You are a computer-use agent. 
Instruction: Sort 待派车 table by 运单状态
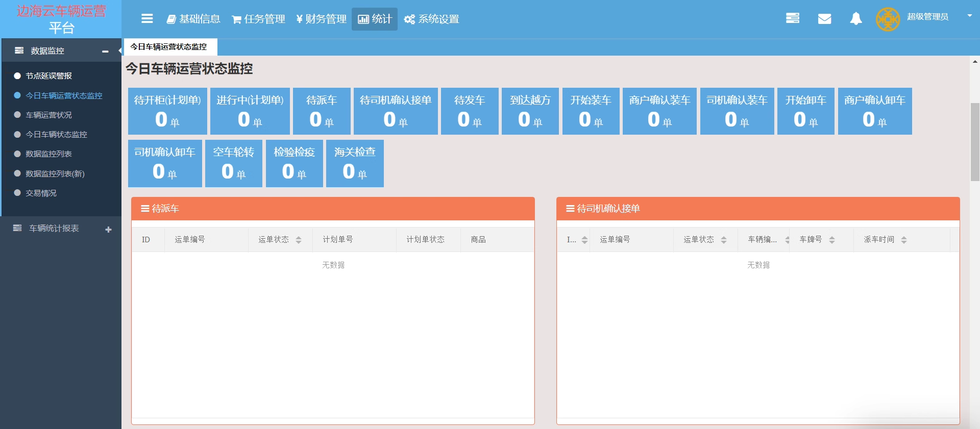(299, 240)
